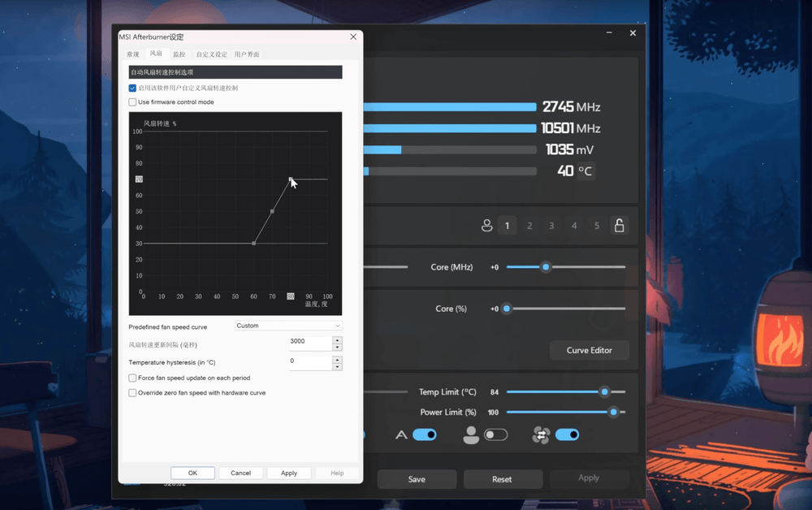Select fan curve point at 70 degrees, 50 percent
The width and height of the screenshot is (812, 510).
click(x=272, y=211)
